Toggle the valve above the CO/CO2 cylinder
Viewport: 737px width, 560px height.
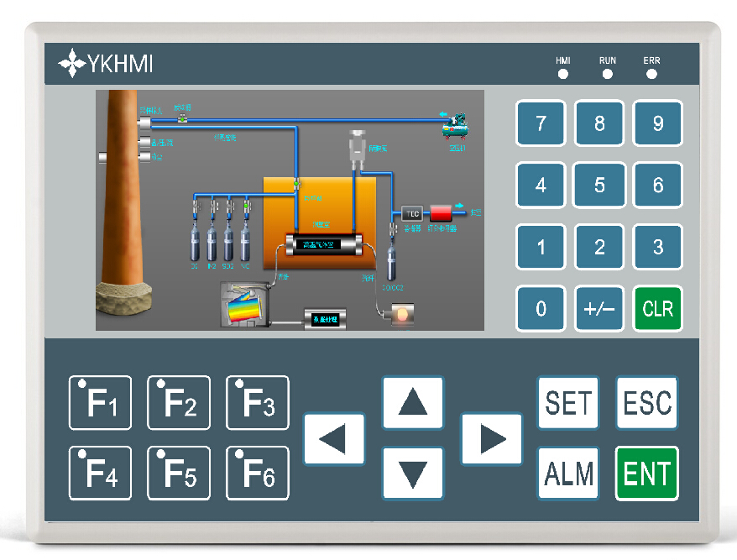click(x=393, y=229)
